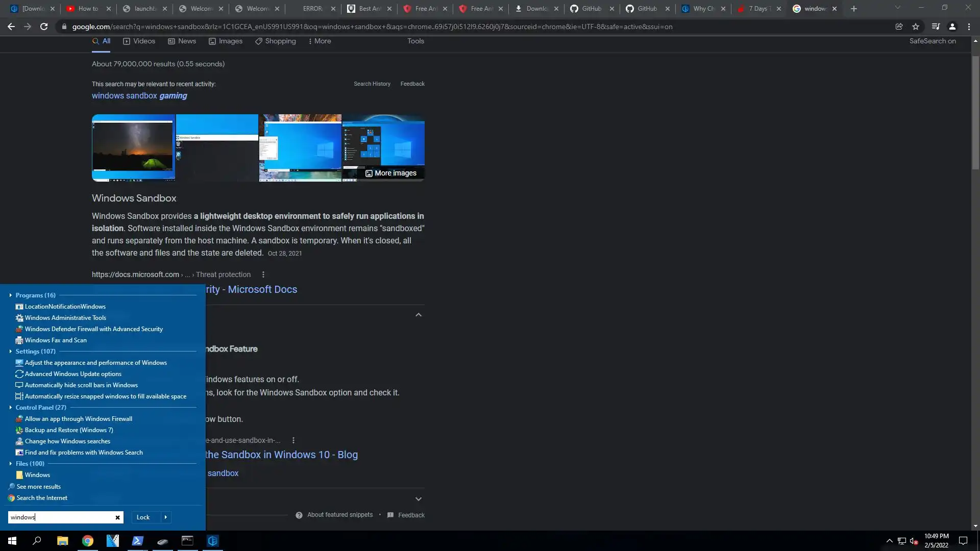
Task: Collapse the Settings results group
Action: click(x=10, y=352)
